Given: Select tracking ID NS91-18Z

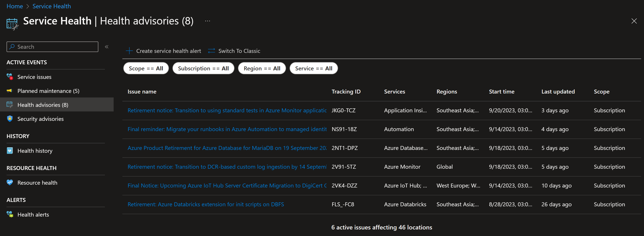Looking at the screenshot, I should click(344, 129).
